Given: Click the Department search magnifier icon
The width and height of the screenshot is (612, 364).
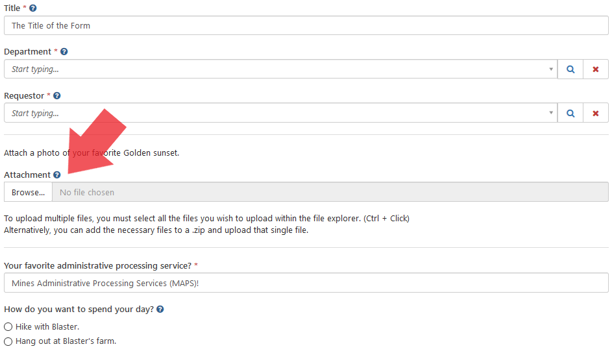Looking at the screenshot, I should [x=570, y=69].
